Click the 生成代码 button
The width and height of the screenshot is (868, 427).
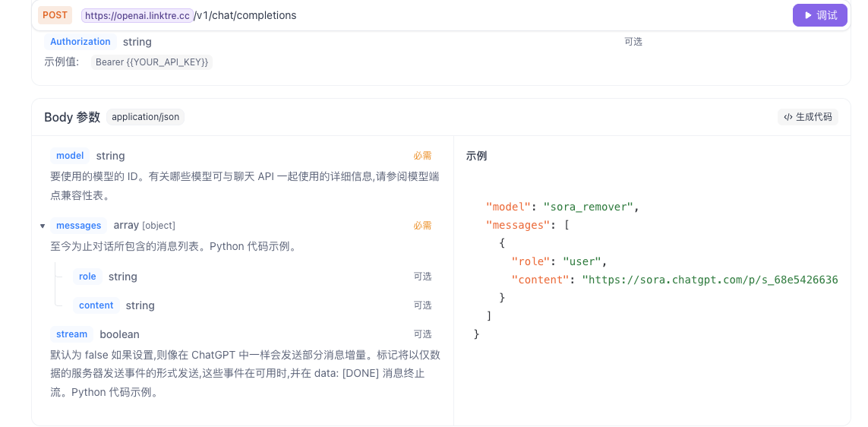pyautogui.click(x=808, y=117)
